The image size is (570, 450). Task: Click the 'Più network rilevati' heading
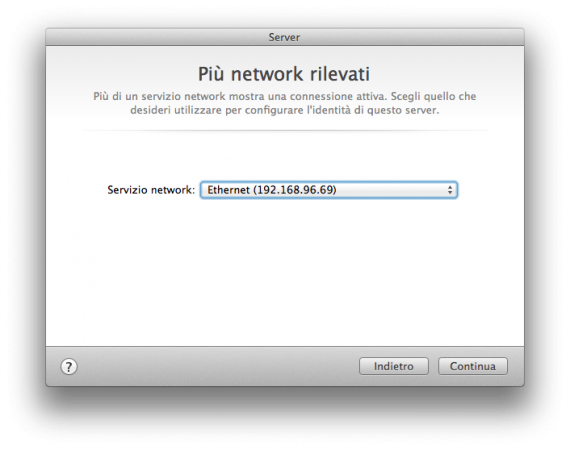[x=284, y=74]
